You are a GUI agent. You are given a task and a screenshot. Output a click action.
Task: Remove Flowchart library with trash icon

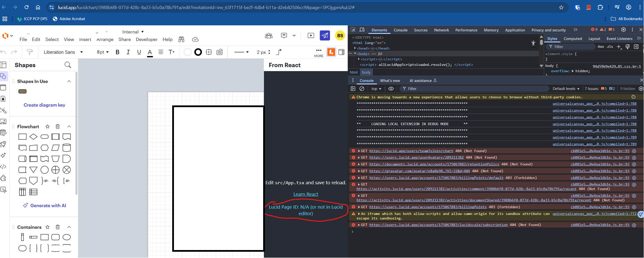click(x=58, y=127)
